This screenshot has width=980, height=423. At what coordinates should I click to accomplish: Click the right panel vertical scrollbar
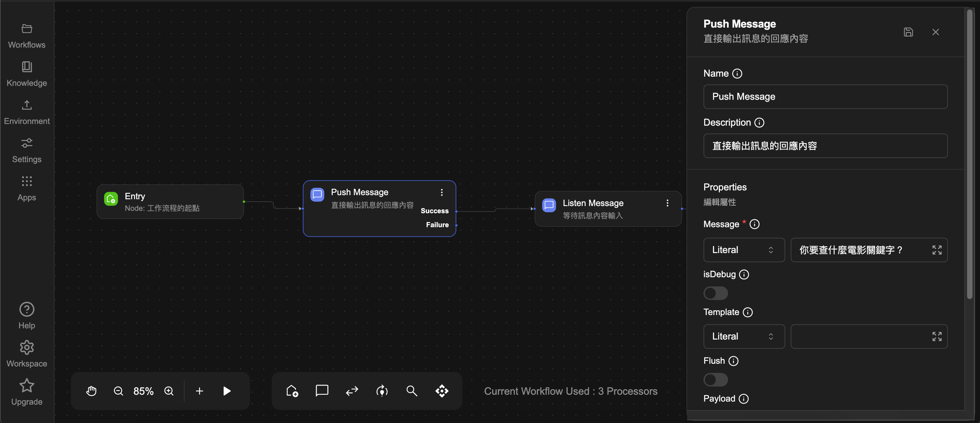[x=969, y=152]
